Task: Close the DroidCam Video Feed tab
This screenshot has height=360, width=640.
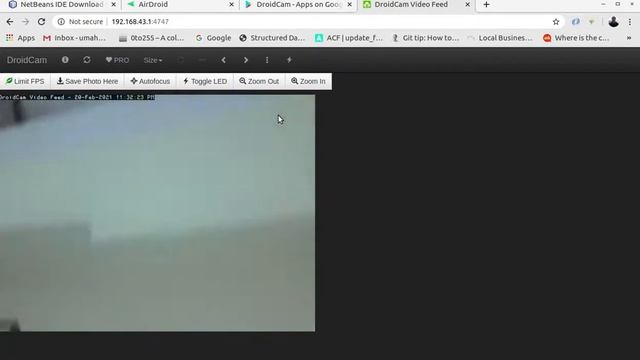Action: pos(467,4)
